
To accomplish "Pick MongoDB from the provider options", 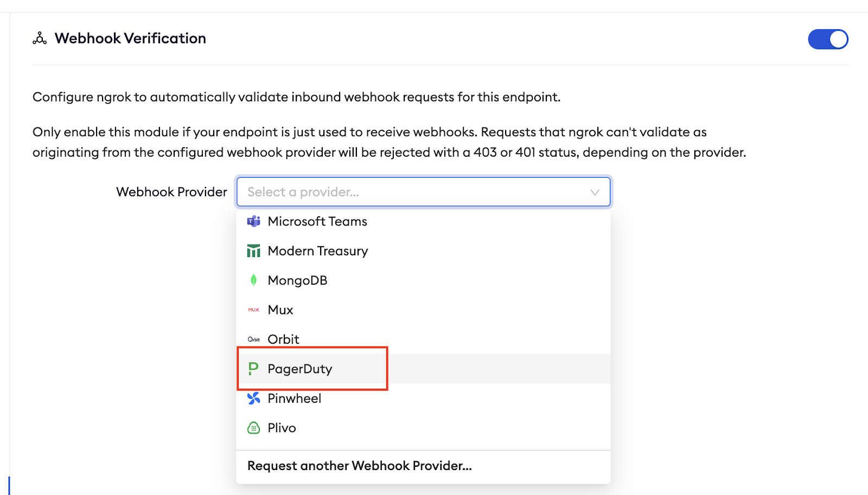I will [x=297, y=280].
